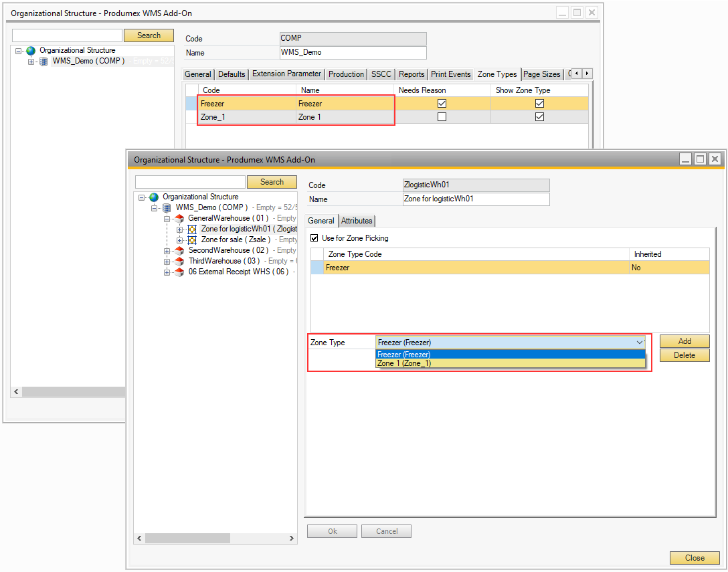Uncheck Needs Reason for the Freezer row
This screenshot has height=572, width=728.
click(442, 104)
